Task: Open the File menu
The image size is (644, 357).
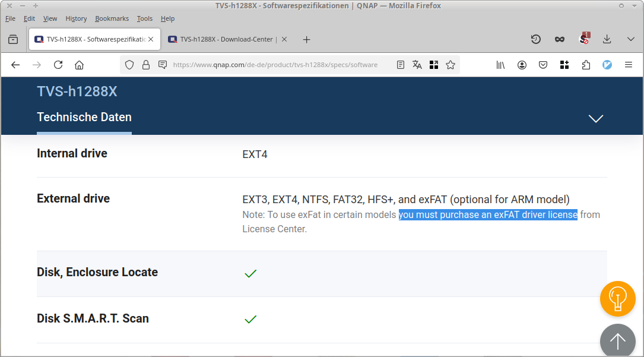Action: click(10, 18)
